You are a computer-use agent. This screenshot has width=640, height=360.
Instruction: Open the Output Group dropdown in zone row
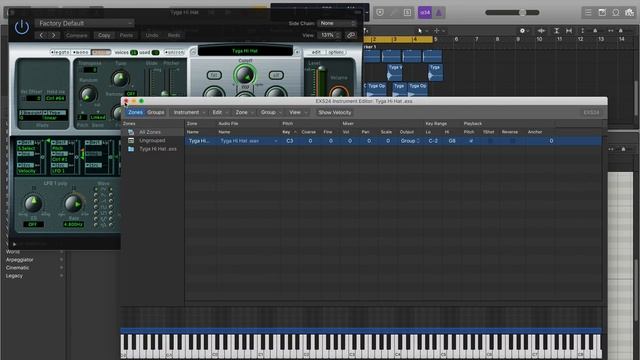pyautogui.click(x=410, y=141)
